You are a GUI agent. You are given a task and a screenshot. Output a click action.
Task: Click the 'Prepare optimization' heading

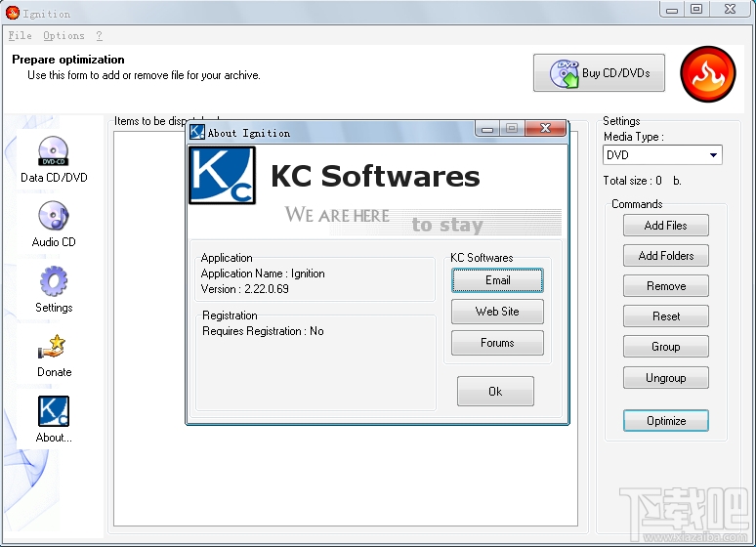click(x=68, y=60)
